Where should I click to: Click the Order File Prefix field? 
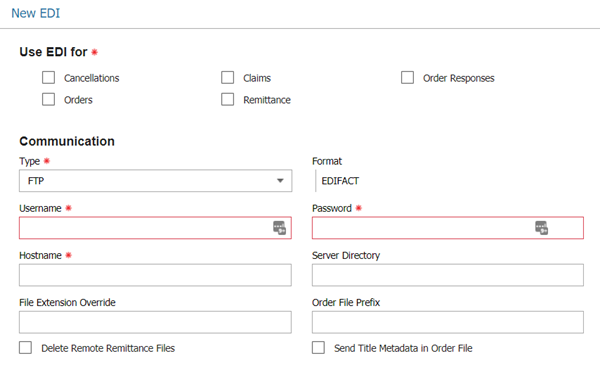(448, 322)
